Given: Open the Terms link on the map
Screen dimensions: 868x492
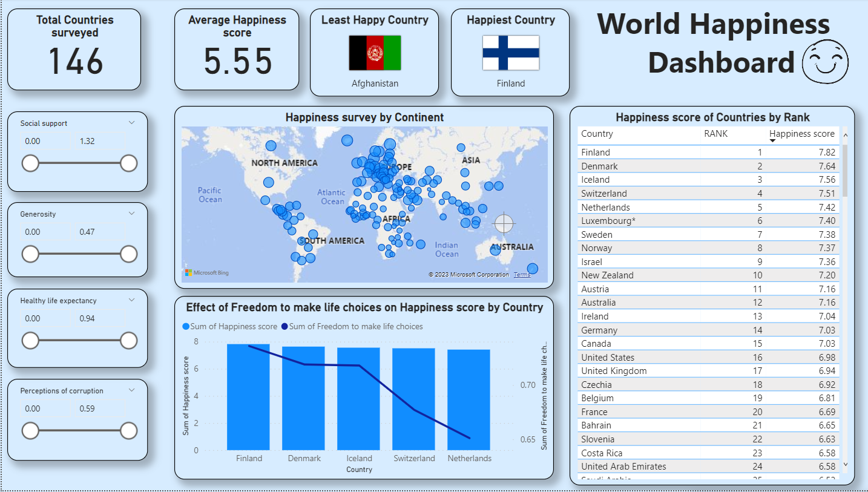Looking at the screenshot, I should (x=522, y=275).
